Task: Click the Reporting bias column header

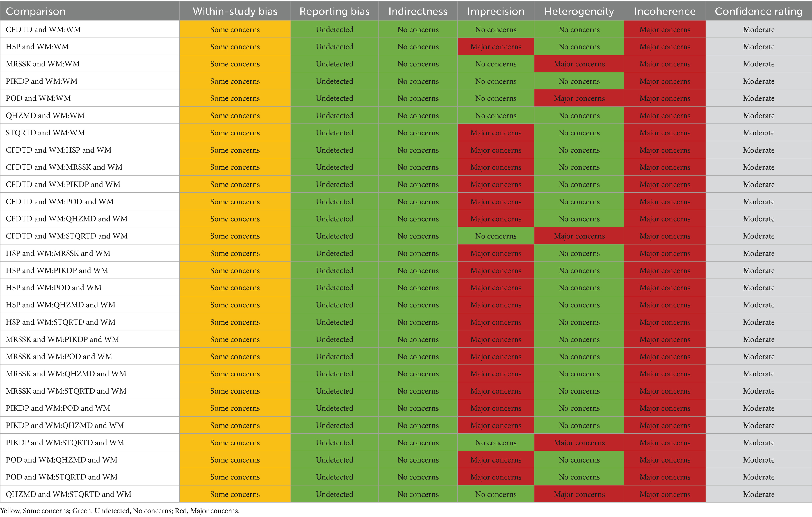Action: (x=334, y=12)
